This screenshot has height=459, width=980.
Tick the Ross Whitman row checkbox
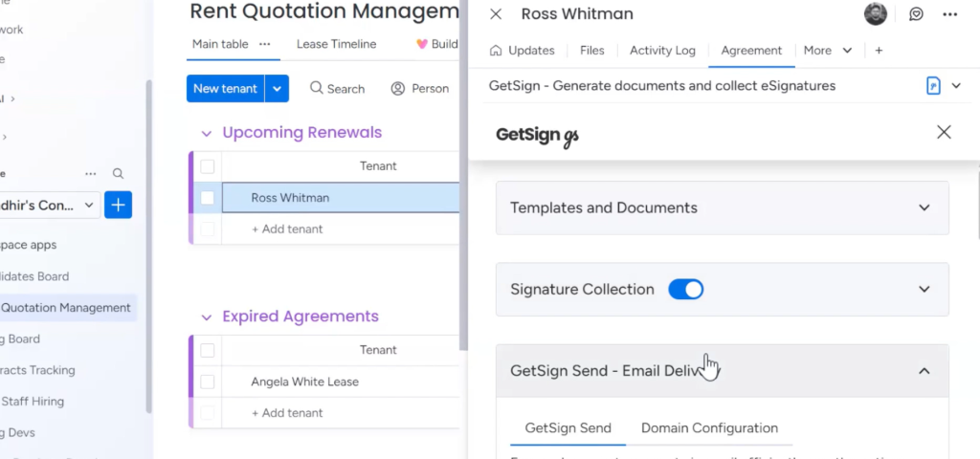coord(208,198)
